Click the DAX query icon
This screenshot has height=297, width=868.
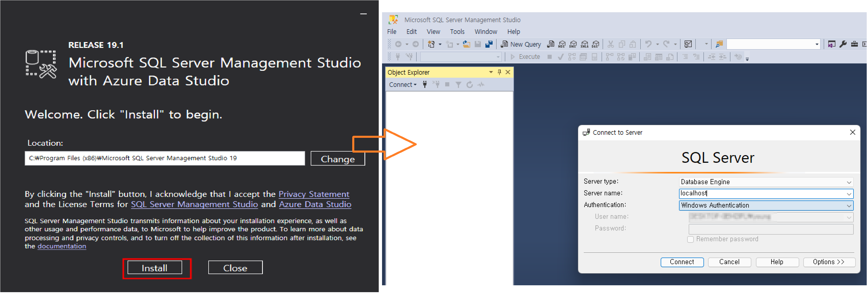pyautogui.click(x=596, y=44)
